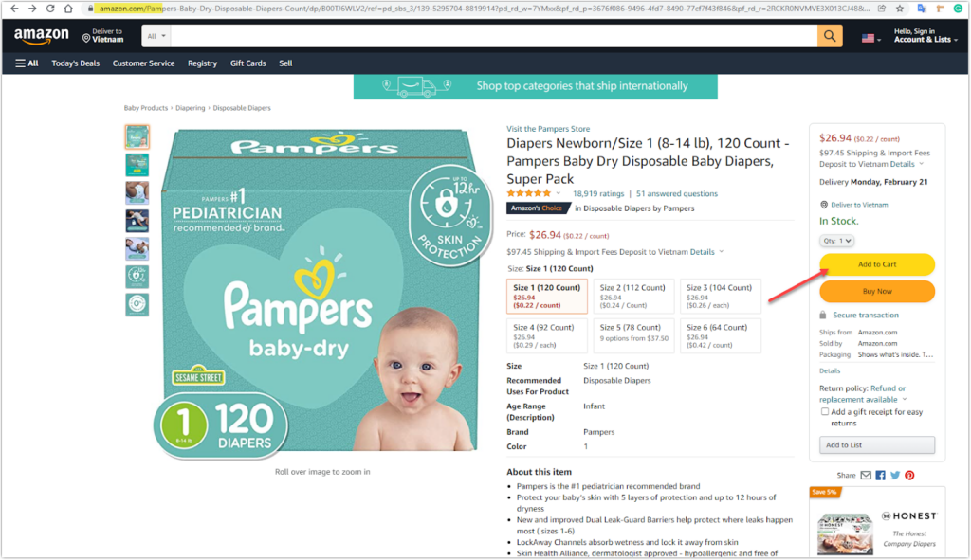Viewport: 971px width, 560px height.
Task: Open the All hamburger menu
Action: click(x=27, y=63)
